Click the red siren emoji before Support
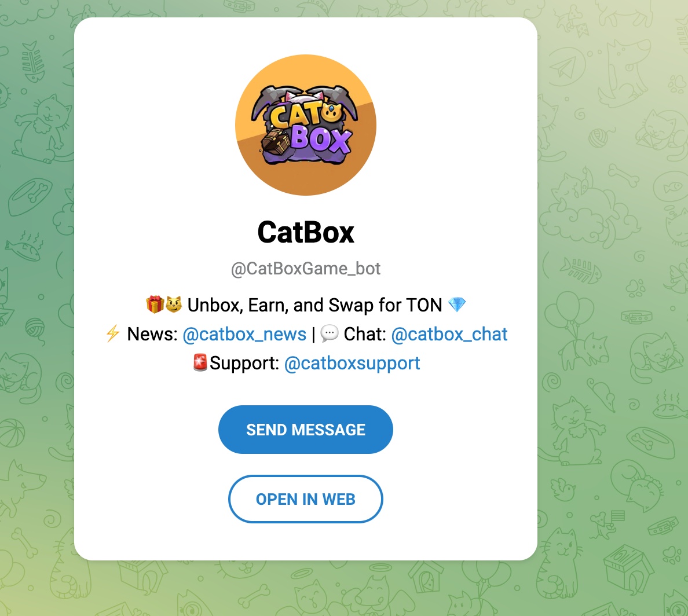 (200, 362)
